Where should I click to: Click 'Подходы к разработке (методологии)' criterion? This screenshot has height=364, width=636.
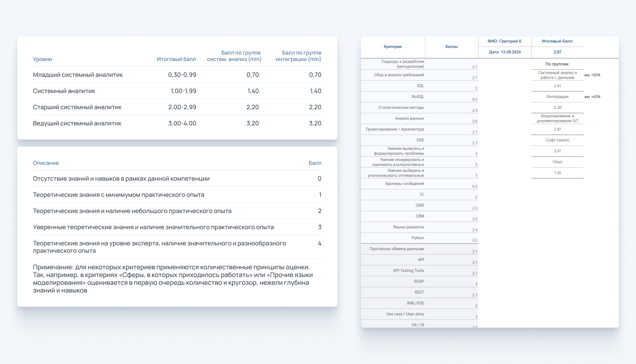point(403,64)
